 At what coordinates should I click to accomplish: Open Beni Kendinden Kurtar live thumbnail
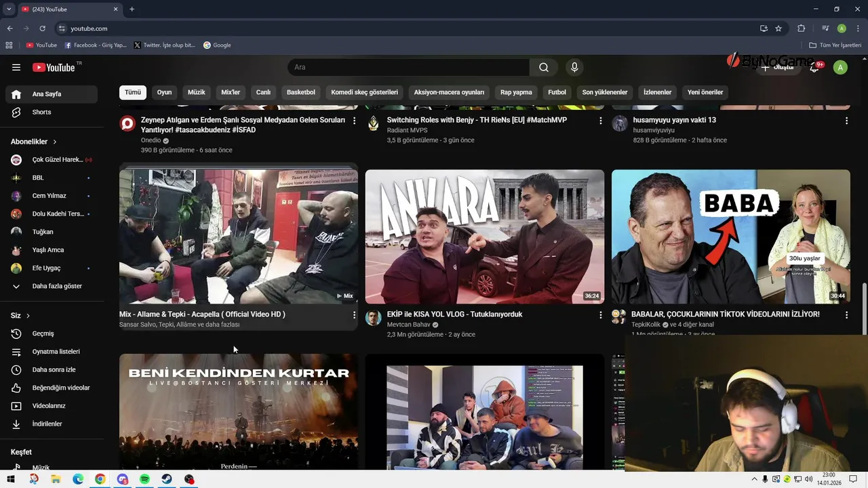(x=239, y=411)
